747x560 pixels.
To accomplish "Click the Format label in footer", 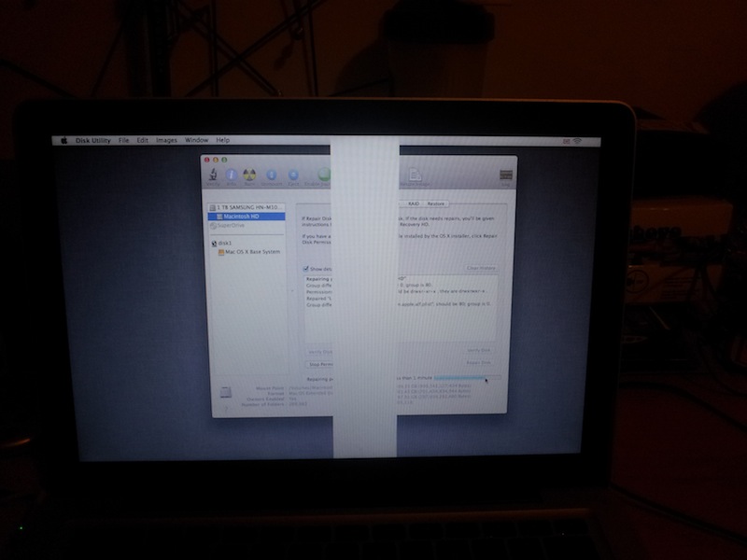I will (x=275, y=394).
